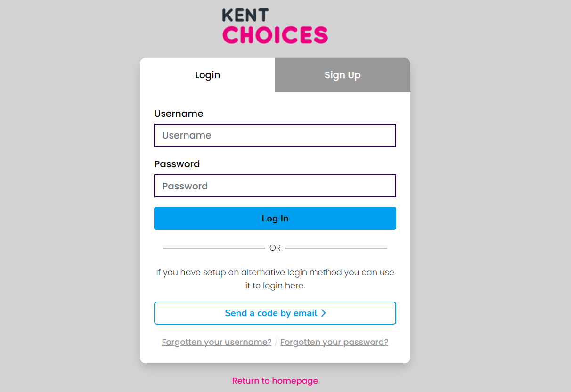Click the dark KENT word in logo
Screen dimensions: 571x392
click(x=245, y=15)
